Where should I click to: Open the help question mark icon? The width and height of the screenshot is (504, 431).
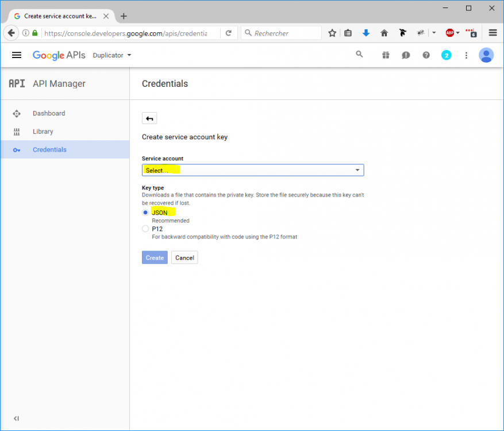tap(426, 55)
